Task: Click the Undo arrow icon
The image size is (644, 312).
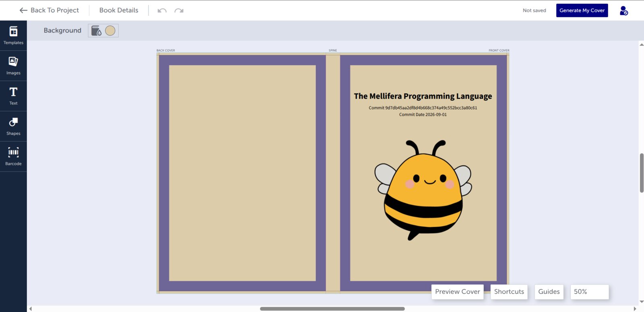Action: click(162, 10)
